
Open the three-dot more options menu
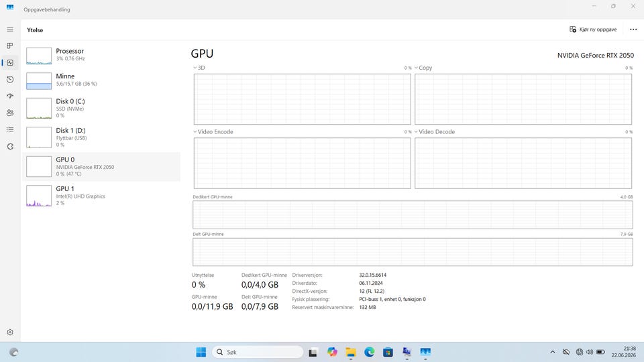coord(633,29)
